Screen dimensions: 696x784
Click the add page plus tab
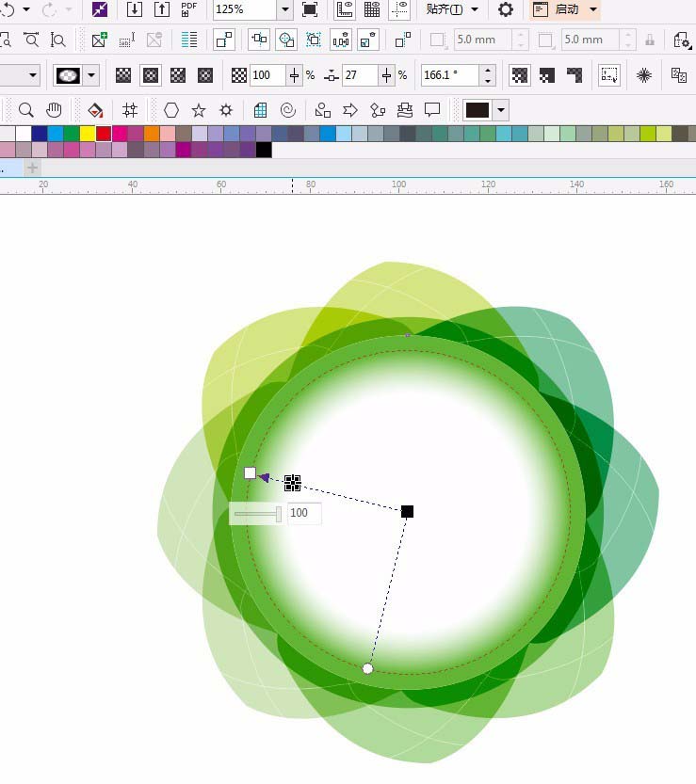click(x=33, y=168)
